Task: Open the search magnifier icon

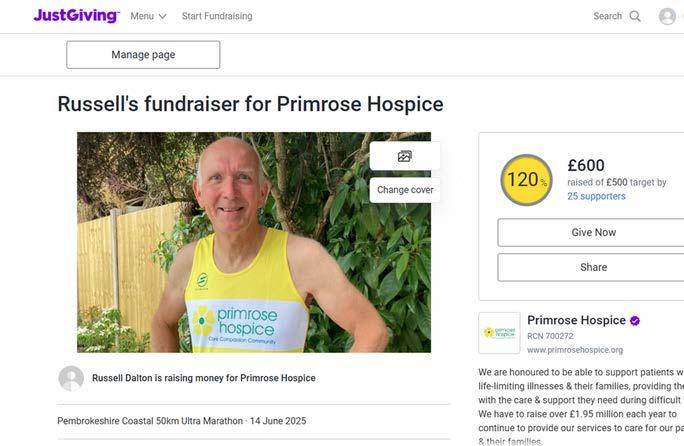Action: pos(635,16)
